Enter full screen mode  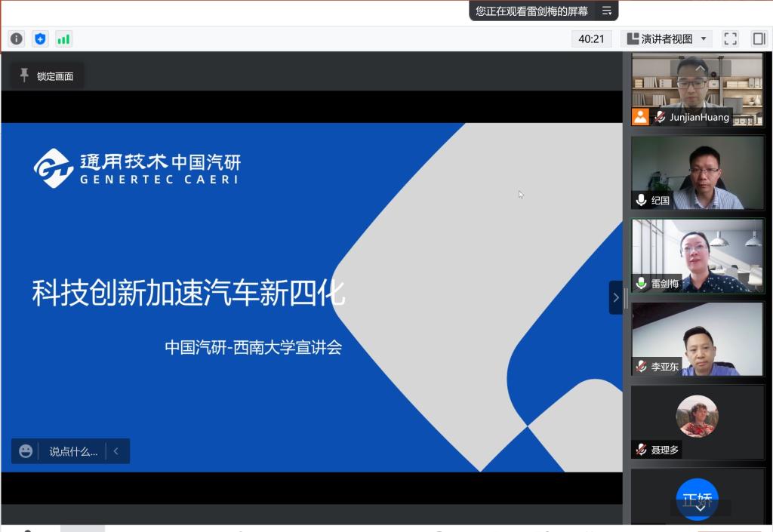point(730,38)
